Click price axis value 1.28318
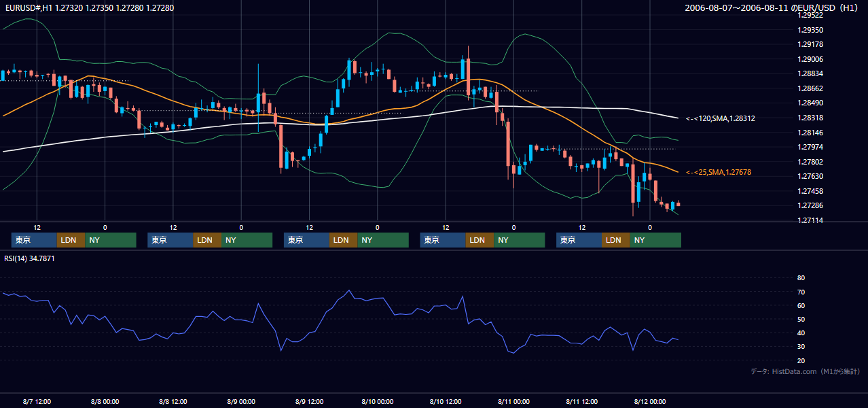 pyautogui.click(x=810, y=118)
